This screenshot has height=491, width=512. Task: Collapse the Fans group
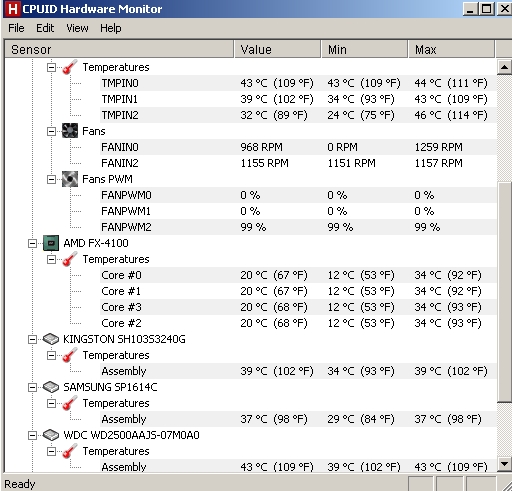(51, 131)
